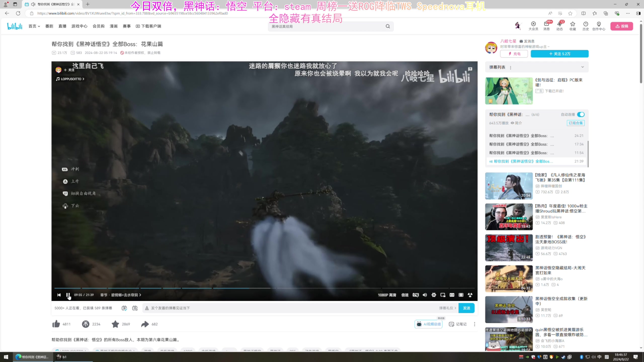Click 投稿 upload button

point(622,26)
